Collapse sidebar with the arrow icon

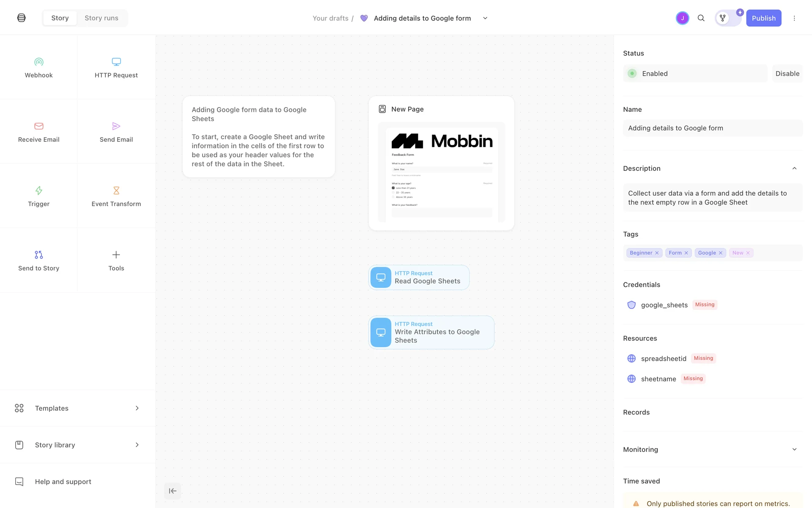pyautogui.click(x=173, y=491)
